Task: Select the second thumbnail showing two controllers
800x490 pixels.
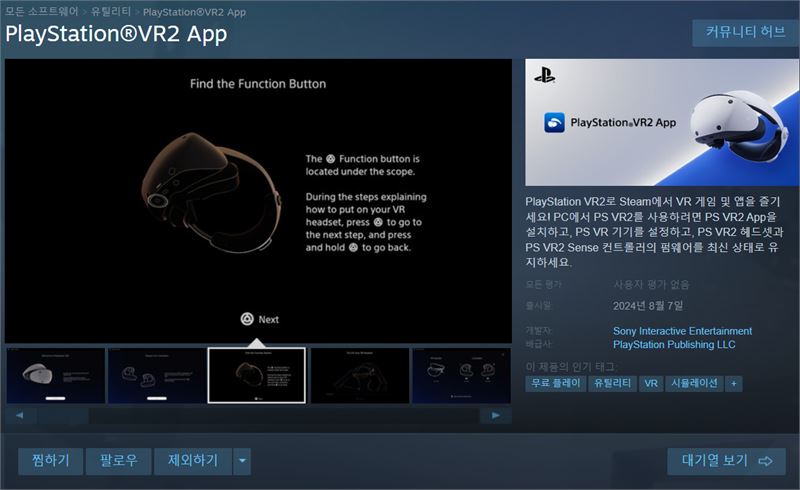Action: click(x=157, y=376)
